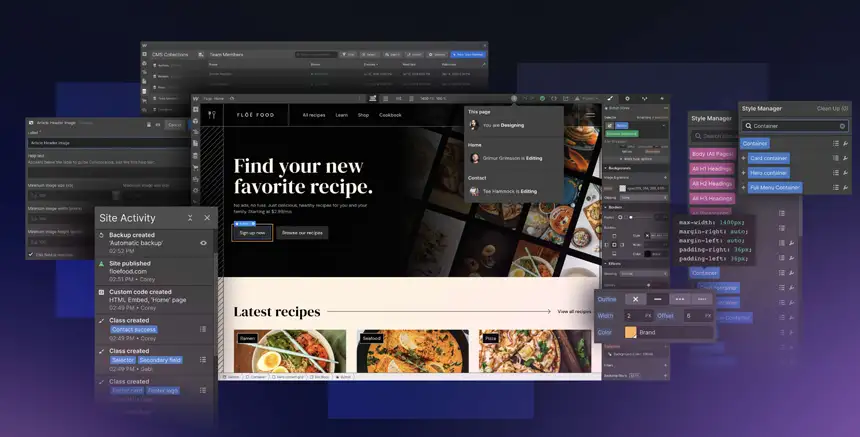Open list icon next to Full Menu Container
Viewport: 860px width, 437px height.
tap(836, 187)
